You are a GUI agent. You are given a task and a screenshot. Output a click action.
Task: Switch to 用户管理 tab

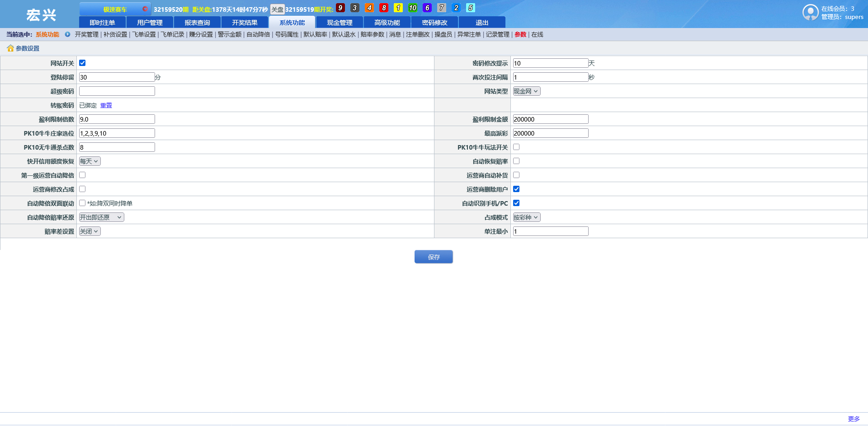point(150,22)
